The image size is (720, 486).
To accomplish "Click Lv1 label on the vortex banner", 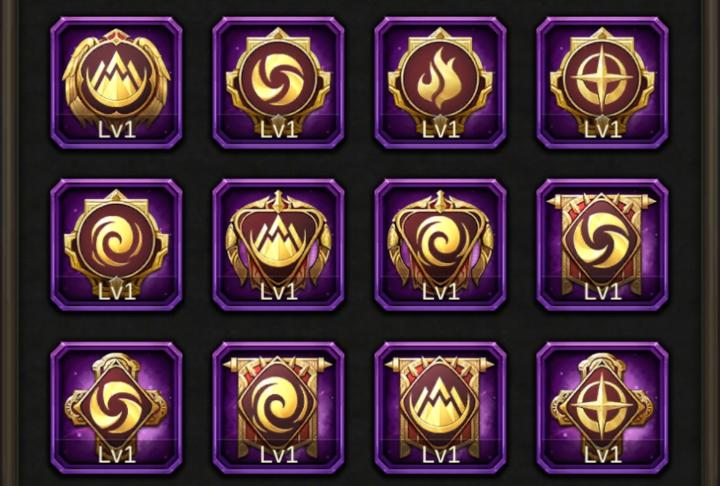I will click(602, 292).
